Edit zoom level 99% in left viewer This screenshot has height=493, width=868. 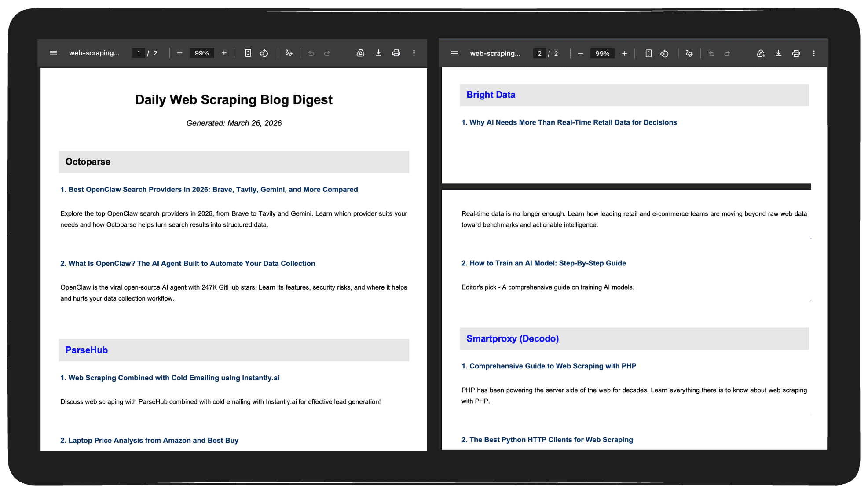202,53
